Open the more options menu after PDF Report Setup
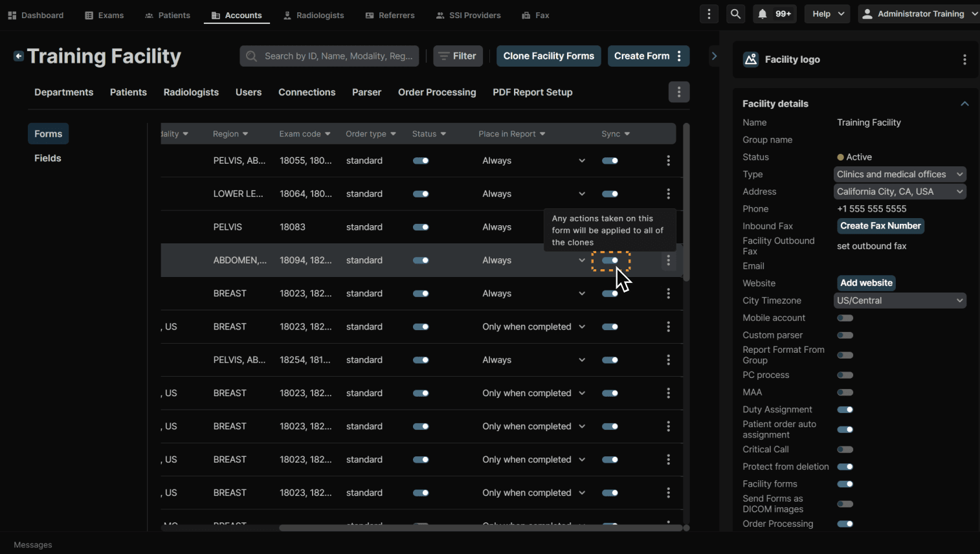The width and height of the screenshot is (980, 554). [678, 93]
